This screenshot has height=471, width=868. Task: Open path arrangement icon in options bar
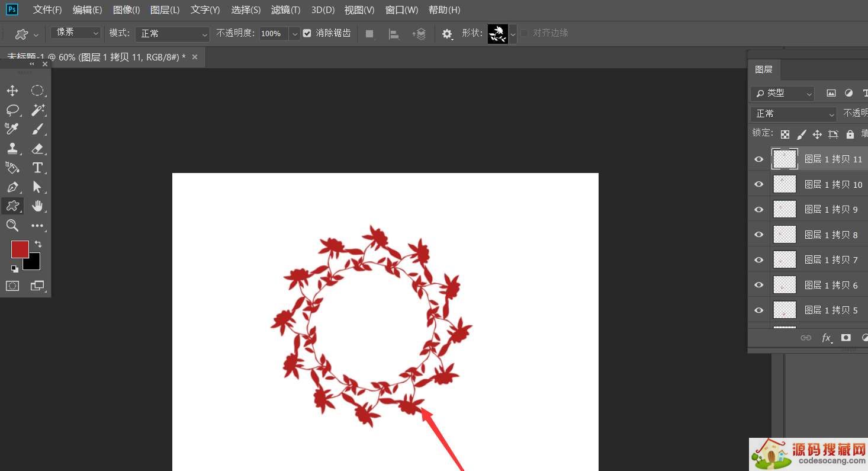(x=419, y=34)
